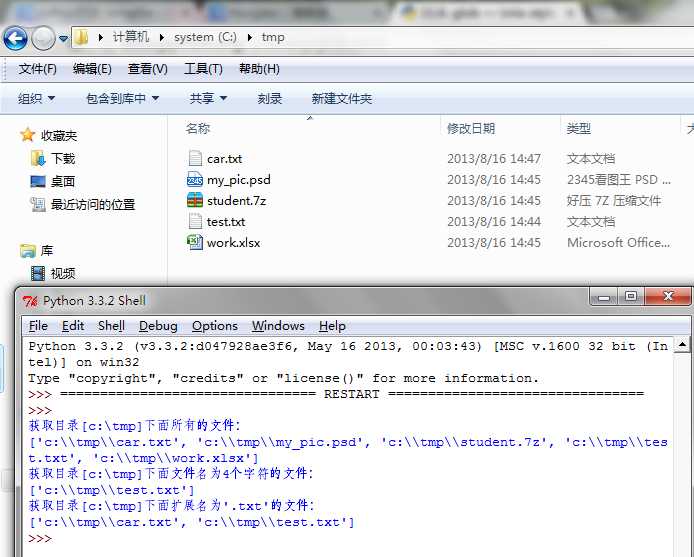
Task: Click the Python Shell scrollbar up arrow
Action: tap(682, 344)
